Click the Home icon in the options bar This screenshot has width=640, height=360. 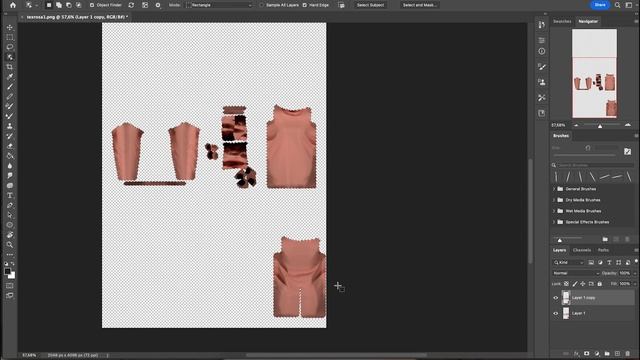tap(13, 5)
